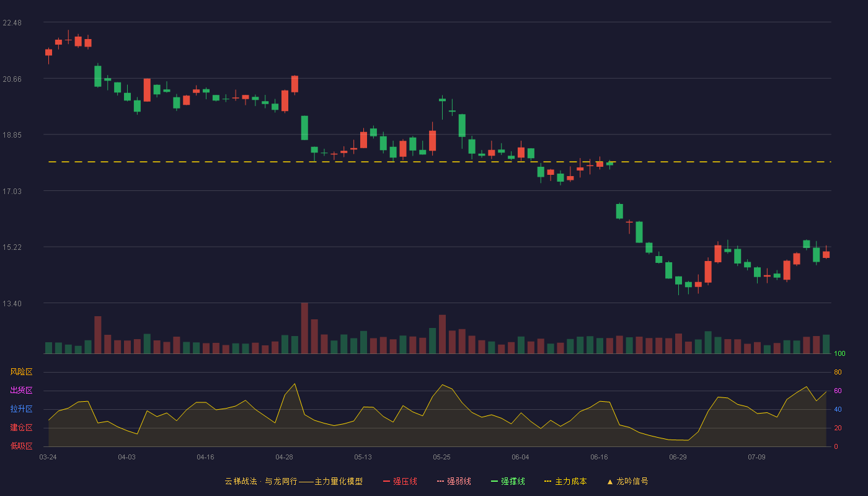868x496 pixels.
Task: Click the 04-03 date label
Action: click(x=126, y=457)
